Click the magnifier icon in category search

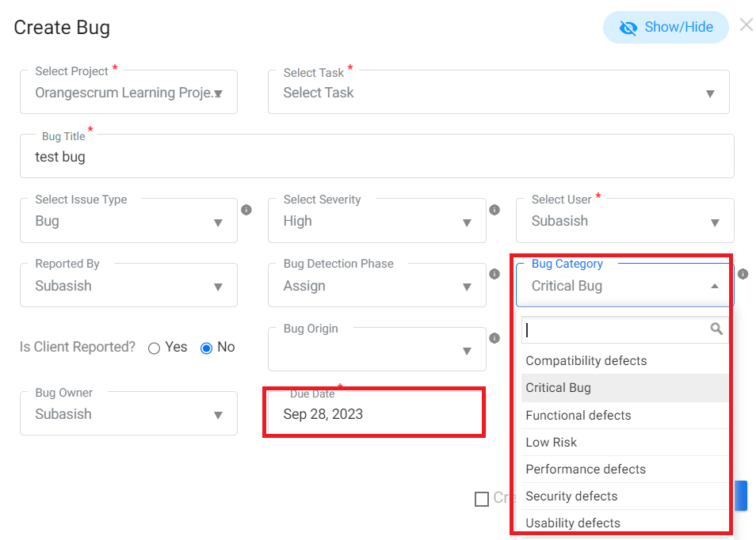[x=716, y=329]
